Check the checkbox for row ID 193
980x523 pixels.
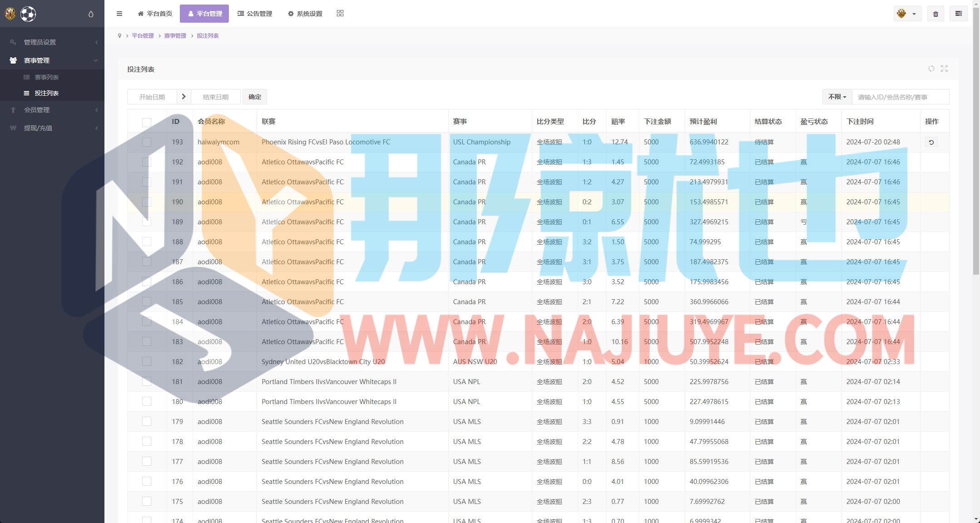pos(146,142)
